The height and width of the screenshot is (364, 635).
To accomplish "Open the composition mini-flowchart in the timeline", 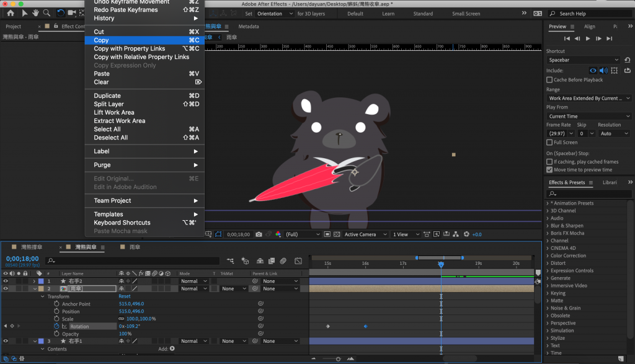I will (x=231, y=261).
